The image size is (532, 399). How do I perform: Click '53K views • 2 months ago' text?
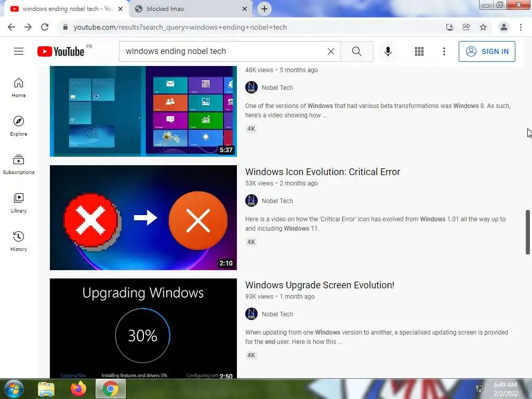point(282,183)
